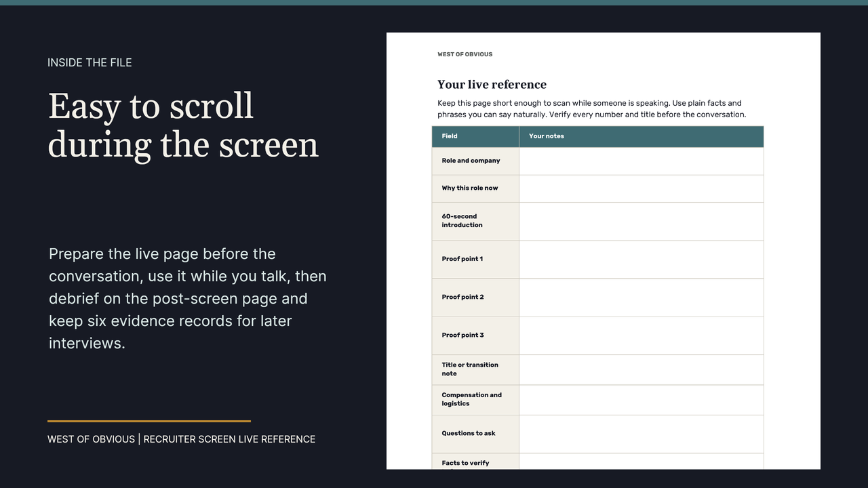
Task: Click the 'Proof point 3' field label
Action: (x=462, y=335)
